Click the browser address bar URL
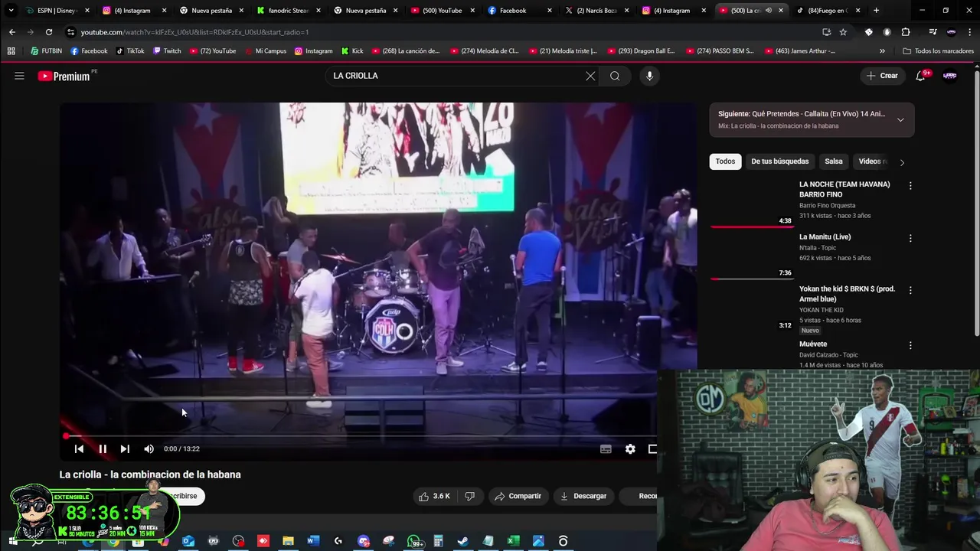The image size is (980, 551). pos(194,32)
